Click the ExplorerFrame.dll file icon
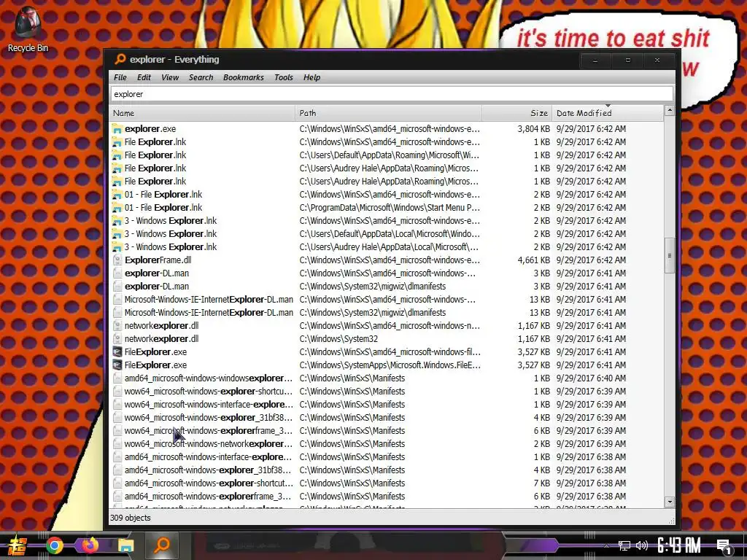747x560 pixels. coord(117,260)
